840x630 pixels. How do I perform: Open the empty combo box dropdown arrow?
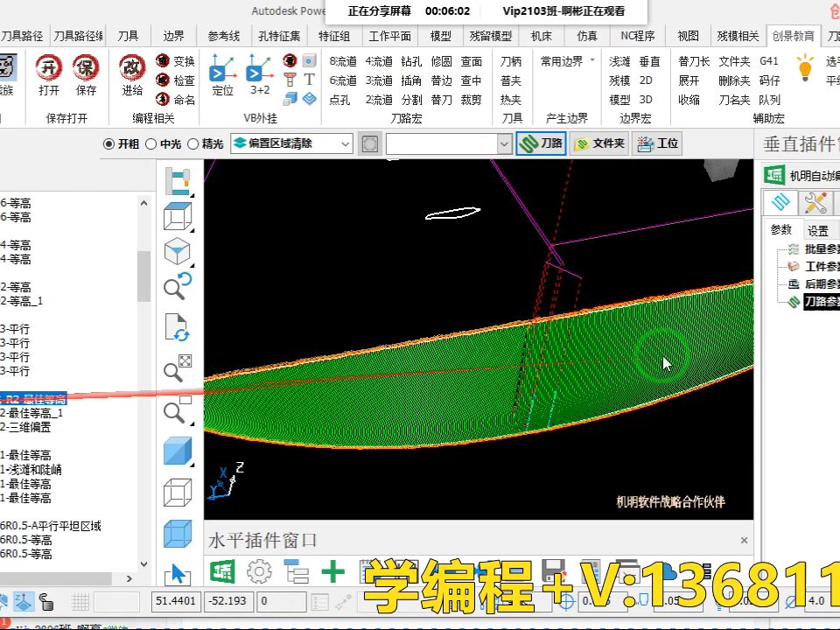pos(504,143)
